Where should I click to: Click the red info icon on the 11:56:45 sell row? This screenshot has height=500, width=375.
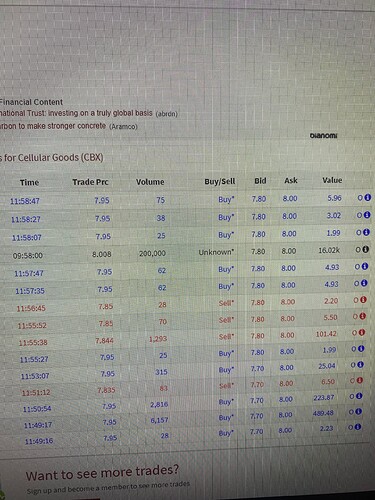363,300
